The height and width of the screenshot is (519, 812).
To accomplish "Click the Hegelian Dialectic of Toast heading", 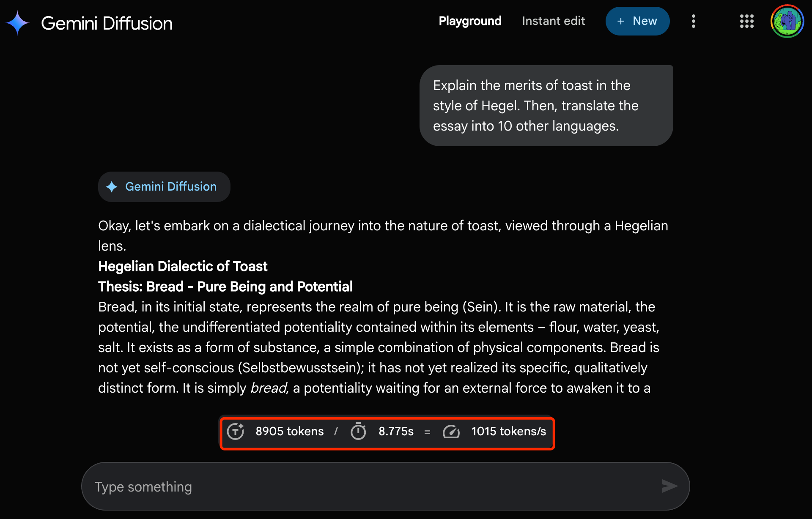I will [183, 266].
